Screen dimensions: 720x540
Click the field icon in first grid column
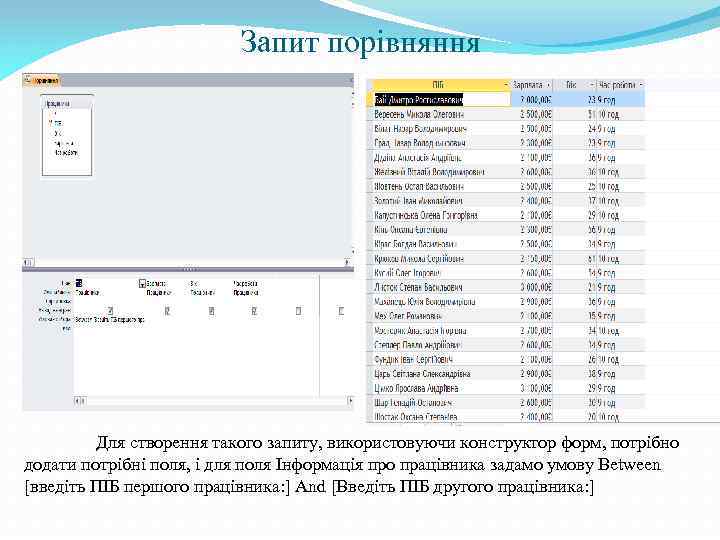(79, 283)
